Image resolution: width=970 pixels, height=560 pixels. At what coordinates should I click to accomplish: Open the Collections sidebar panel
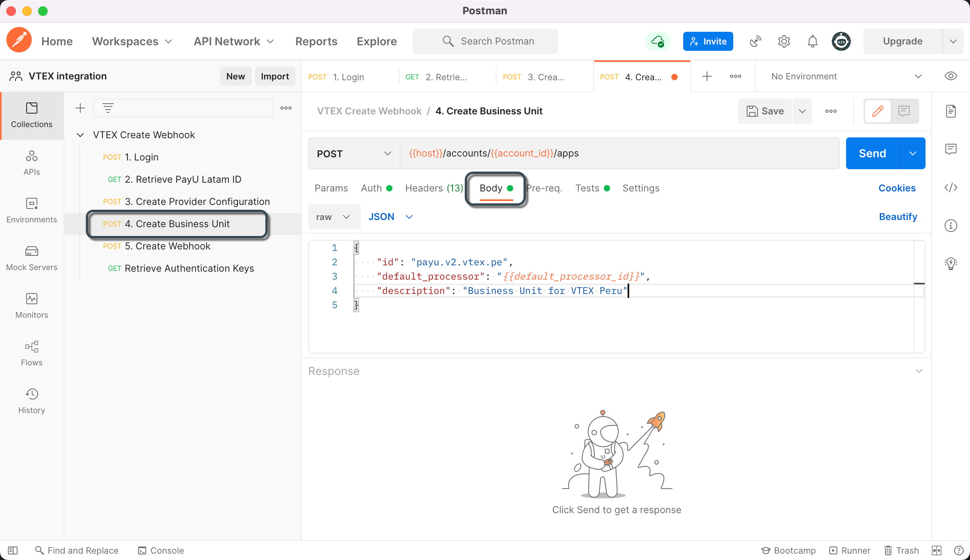point(32,116)
